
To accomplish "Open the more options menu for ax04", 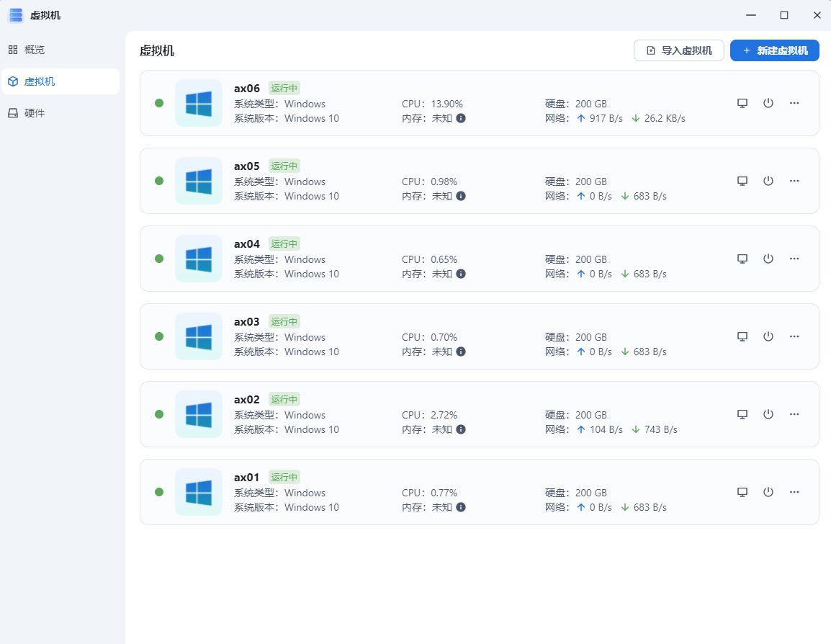I will 794,259.
